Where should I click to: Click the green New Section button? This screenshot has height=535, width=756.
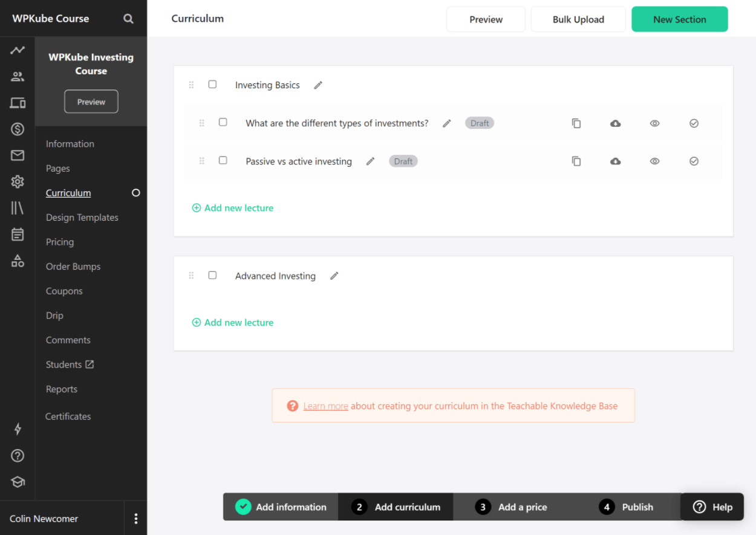tap(680, 19)
